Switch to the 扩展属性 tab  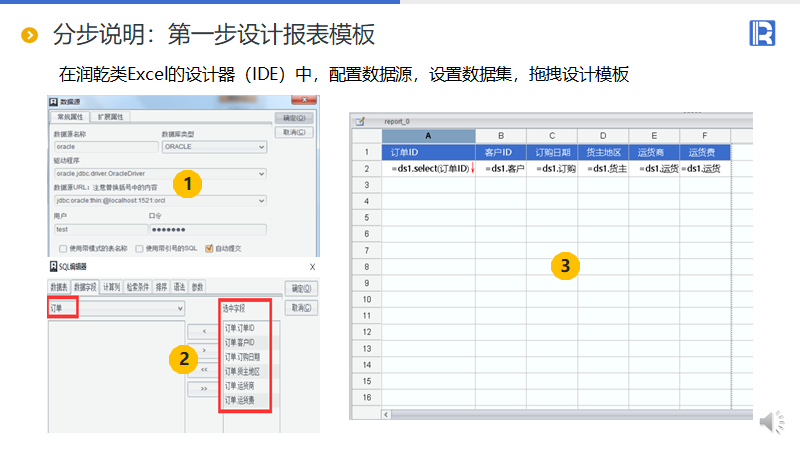point(111,117)
